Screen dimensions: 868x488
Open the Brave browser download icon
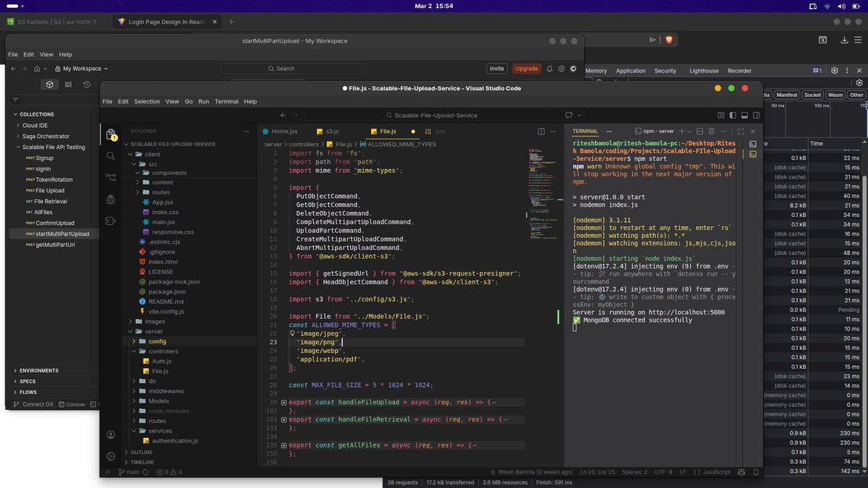coord(846,40)
